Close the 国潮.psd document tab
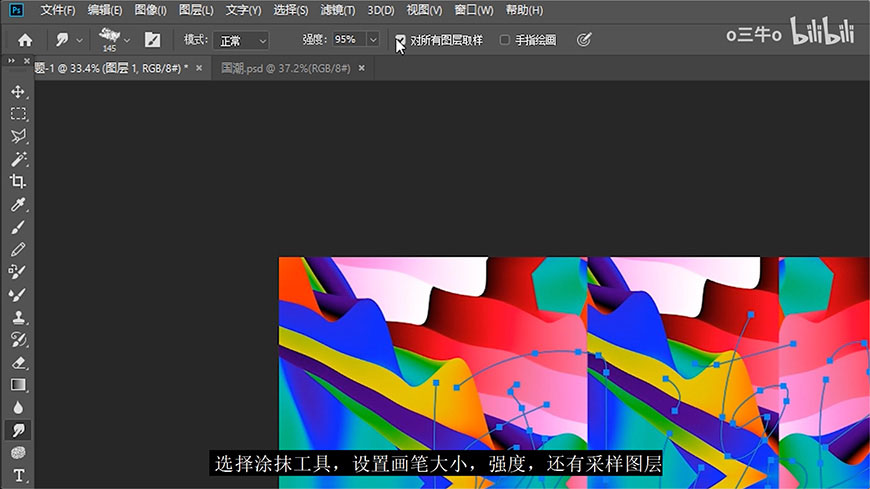Screen dimensions: 870x489 point(360,68)
